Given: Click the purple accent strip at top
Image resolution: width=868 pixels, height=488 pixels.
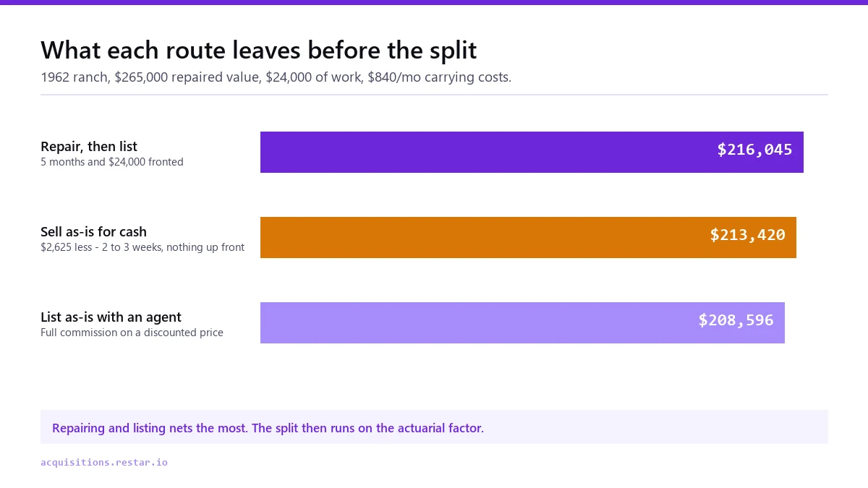Looking at the screenshot, I should coord(434,2).
